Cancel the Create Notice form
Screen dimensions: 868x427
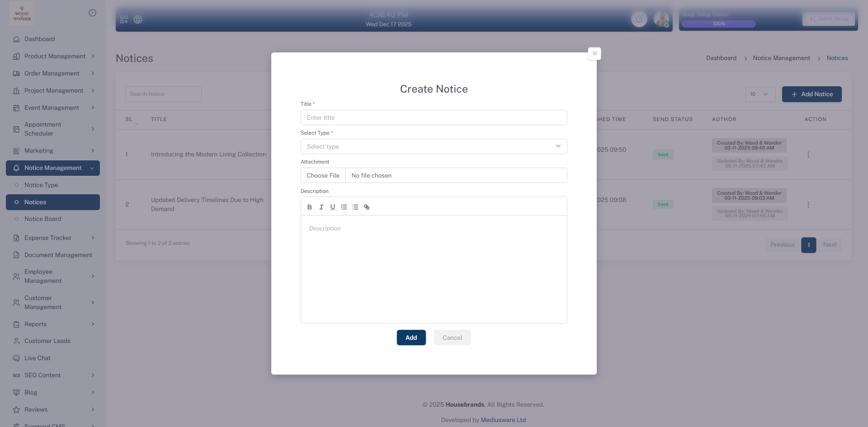click(x=452, y=338)
